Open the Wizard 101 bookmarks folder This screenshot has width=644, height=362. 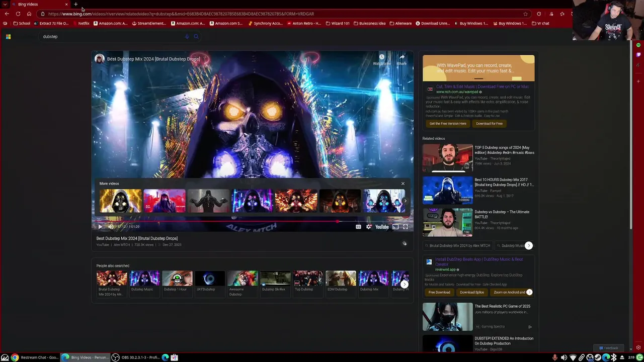pos(338,23)
